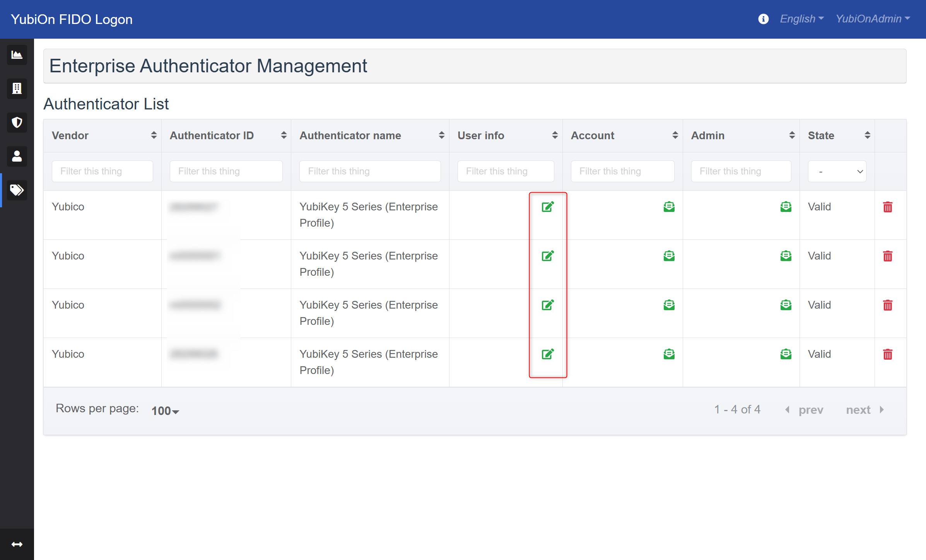Select 'Yubico' vendor in second row
926x560 pixels.
[68, 256]
